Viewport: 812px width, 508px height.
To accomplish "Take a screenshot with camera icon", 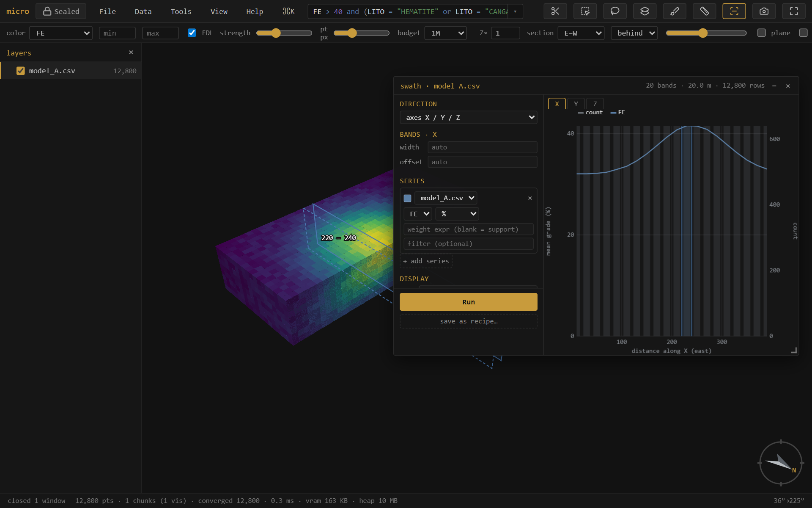I will [x=764, y=11].
